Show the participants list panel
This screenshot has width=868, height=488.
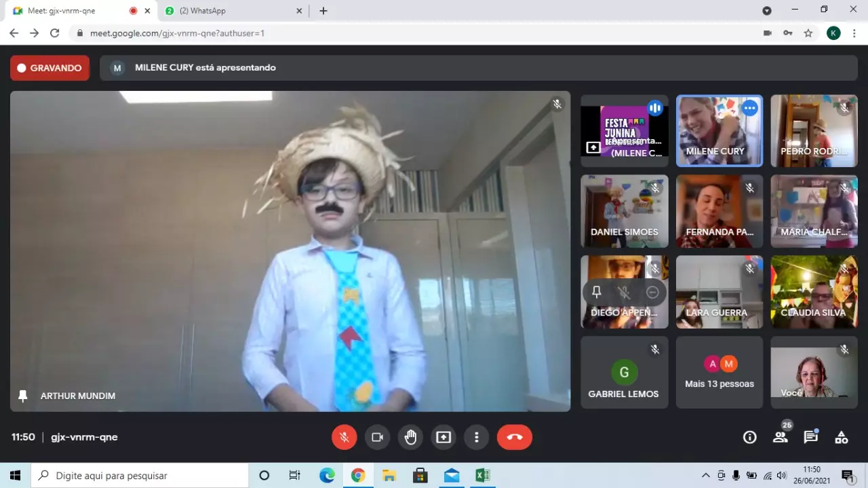pyautogui.click(x=781, y=438)
